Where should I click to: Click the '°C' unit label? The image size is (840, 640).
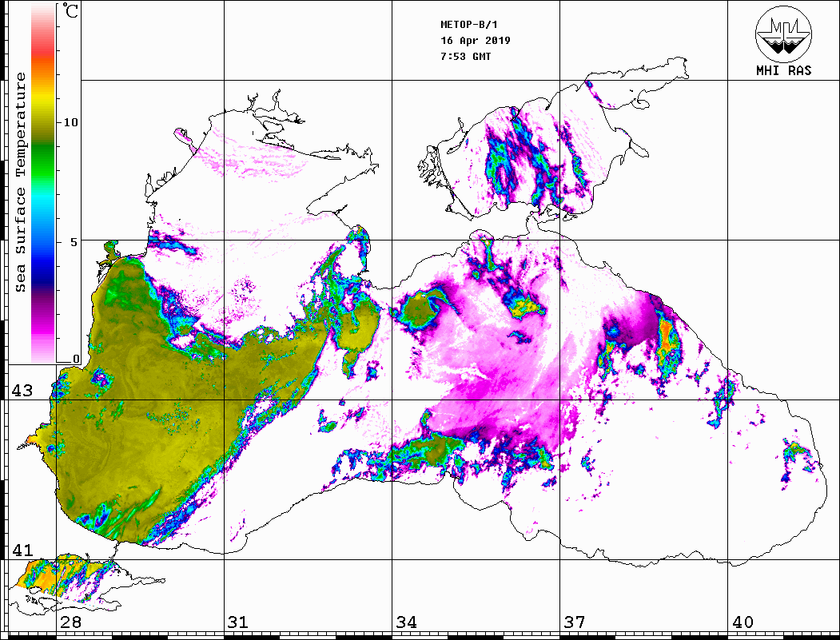[x=70, y=10]
